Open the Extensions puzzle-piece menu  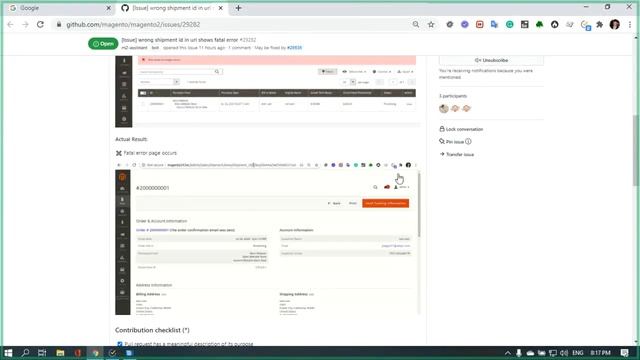[x=600, y=24]
